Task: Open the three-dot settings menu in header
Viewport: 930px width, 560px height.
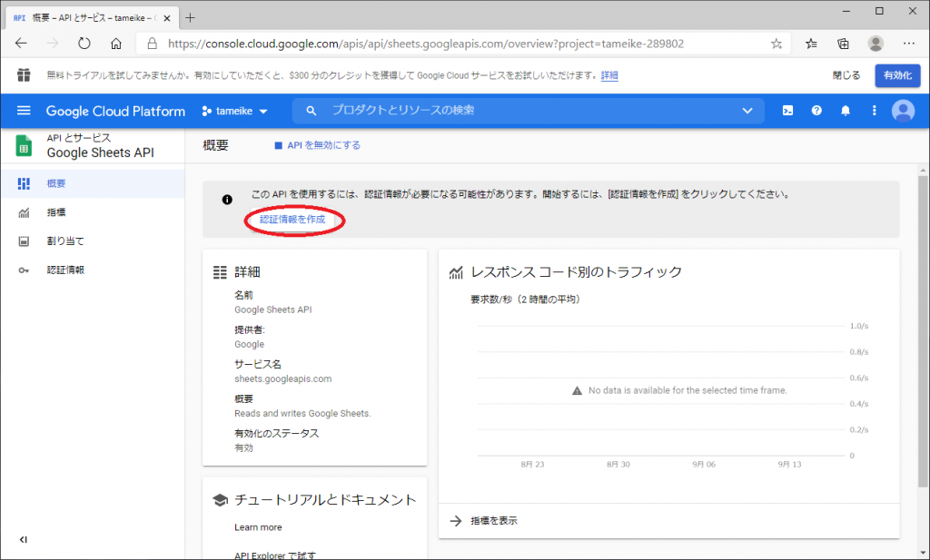Action: click(875, 111)
